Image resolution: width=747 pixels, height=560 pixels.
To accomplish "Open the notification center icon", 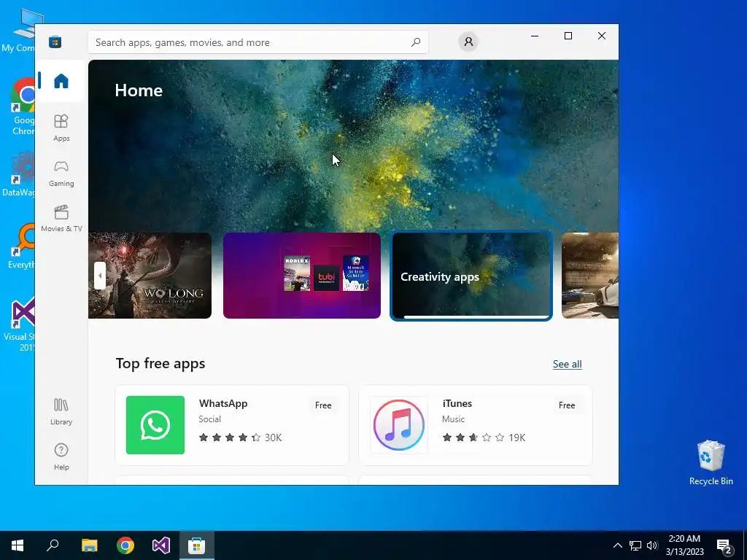I will (724, 545).
